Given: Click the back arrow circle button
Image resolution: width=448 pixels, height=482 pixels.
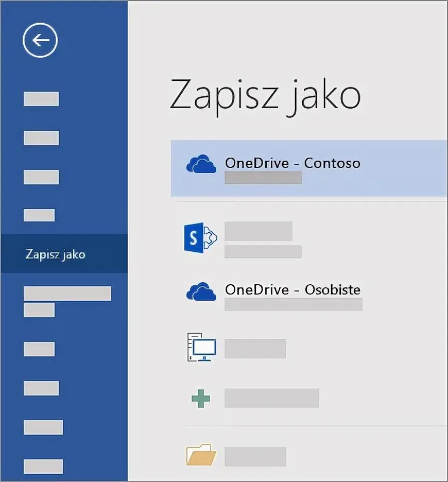Looking at the screenshot, I should coord(40,40).
